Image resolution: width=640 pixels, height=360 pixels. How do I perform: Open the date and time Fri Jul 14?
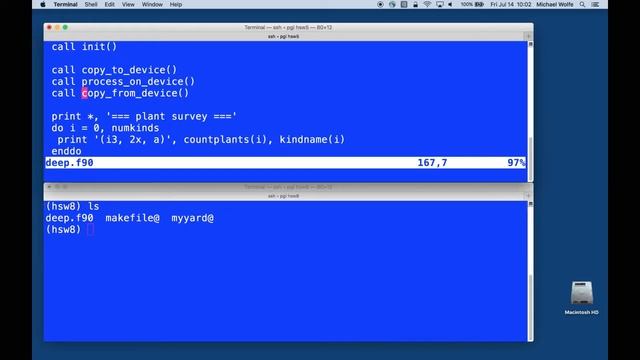point(511,4)
